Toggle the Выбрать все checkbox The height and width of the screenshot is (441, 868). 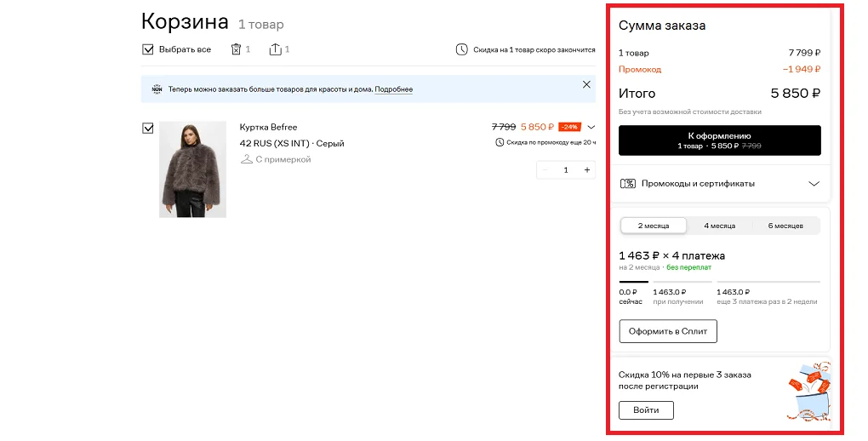click(148, 49)
